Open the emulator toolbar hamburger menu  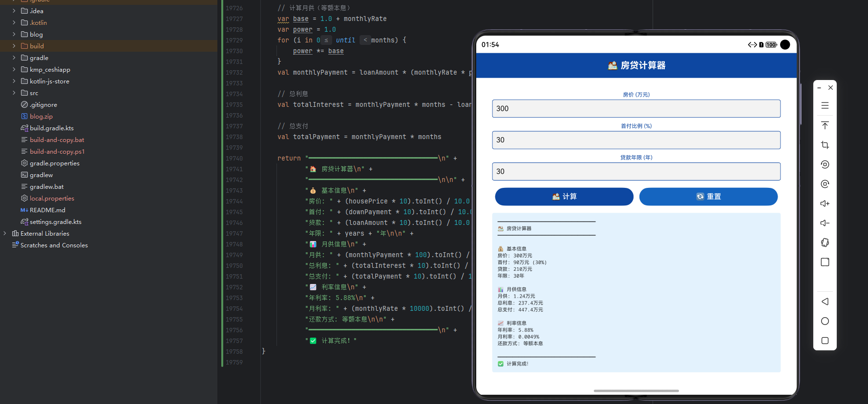tap(825, 106)
